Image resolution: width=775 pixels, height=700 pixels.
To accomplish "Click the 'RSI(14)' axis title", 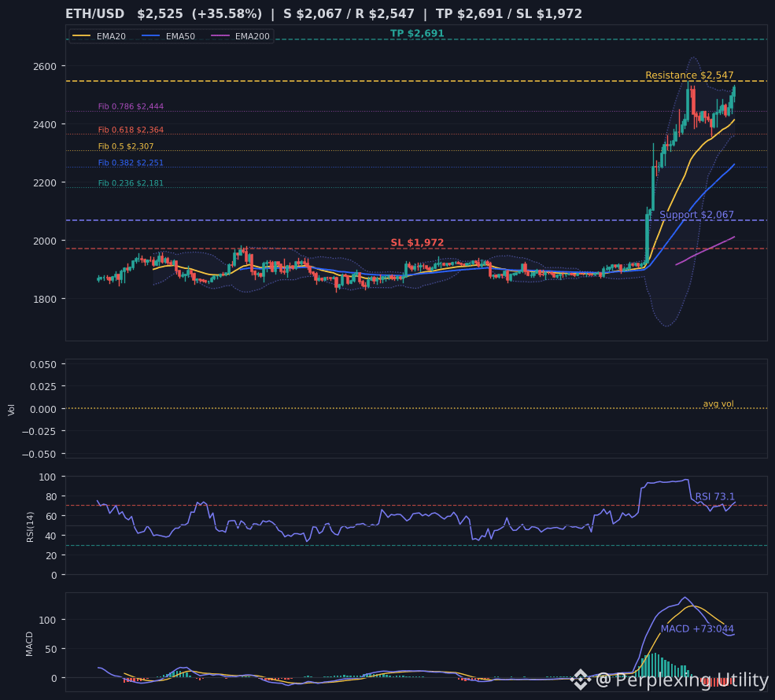I will 30,527.
